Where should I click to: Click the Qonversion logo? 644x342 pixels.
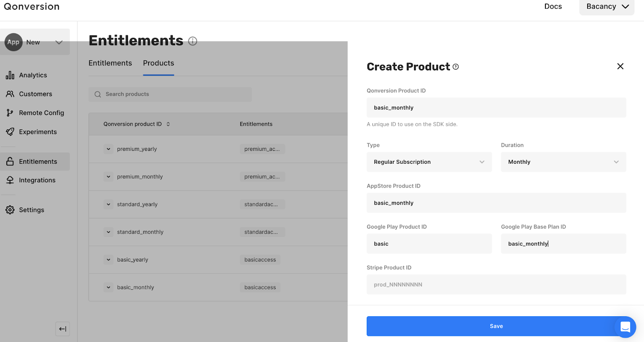(x=32, y=6)
